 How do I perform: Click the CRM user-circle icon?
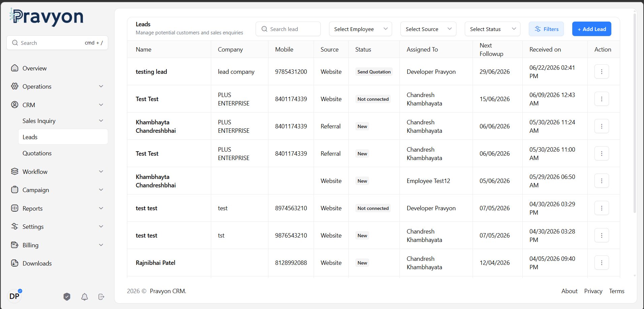[14, 105]
